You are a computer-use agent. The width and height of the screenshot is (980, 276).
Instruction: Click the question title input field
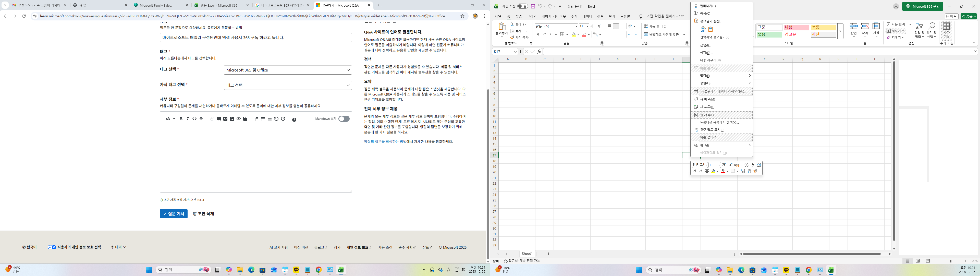(256, 38)
